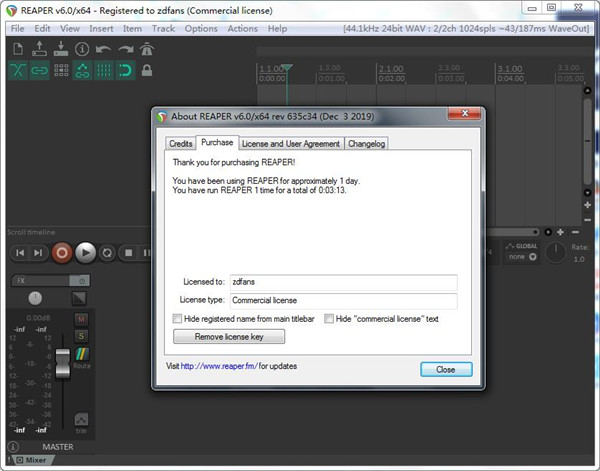600x471 pixels.
Task: Toggle the snap magnet icon
Action: click(125, 70)
